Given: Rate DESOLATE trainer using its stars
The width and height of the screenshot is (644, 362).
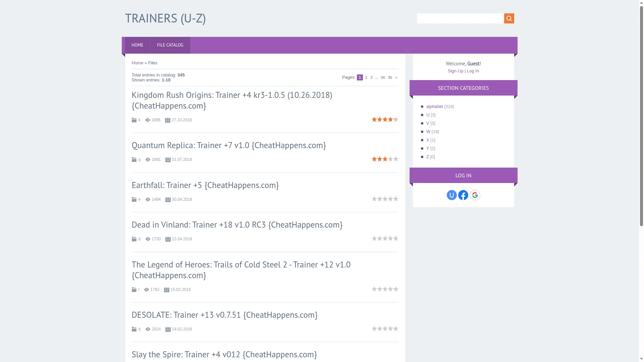Looking at the screenshot, I should click(385, 328).
